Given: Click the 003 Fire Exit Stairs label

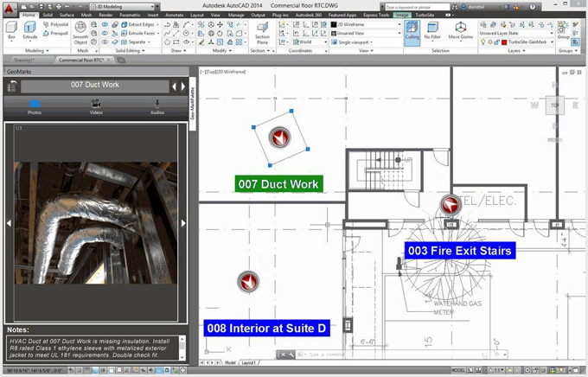Looking at the screenshot, I should tap(460, 251).
